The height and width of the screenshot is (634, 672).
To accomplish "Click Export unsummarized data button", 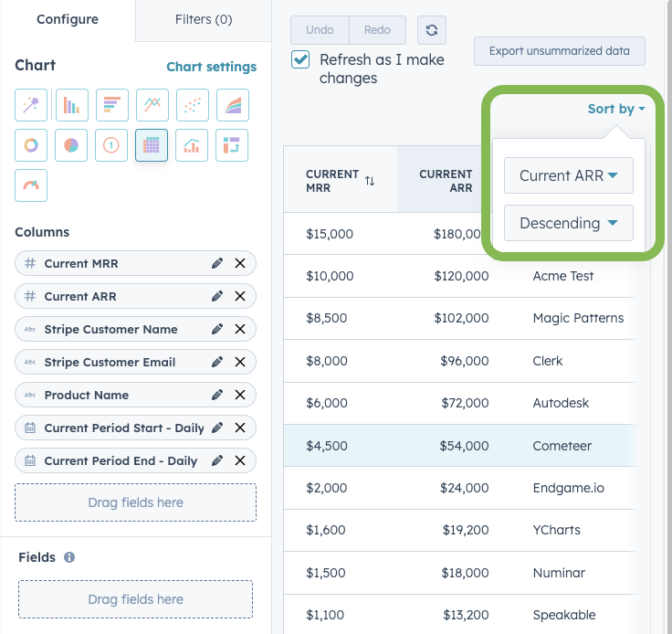I will point(560,51).
